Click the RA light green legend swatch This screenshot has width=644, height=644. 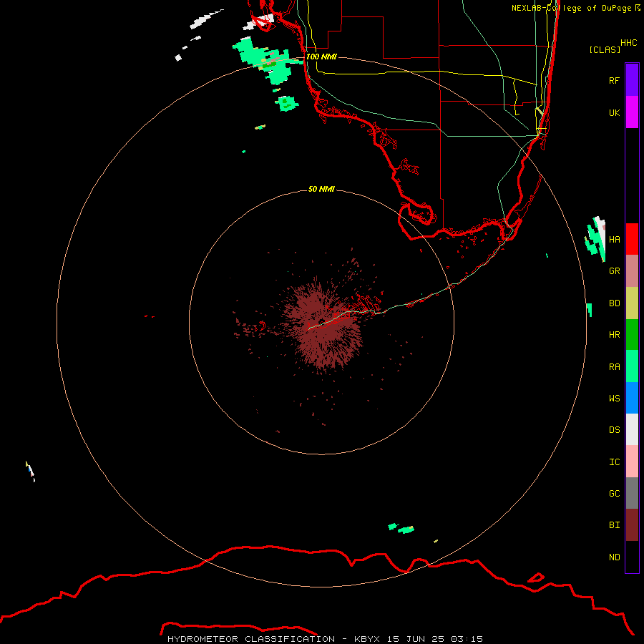pyautogui.click(x=632, y=366)
